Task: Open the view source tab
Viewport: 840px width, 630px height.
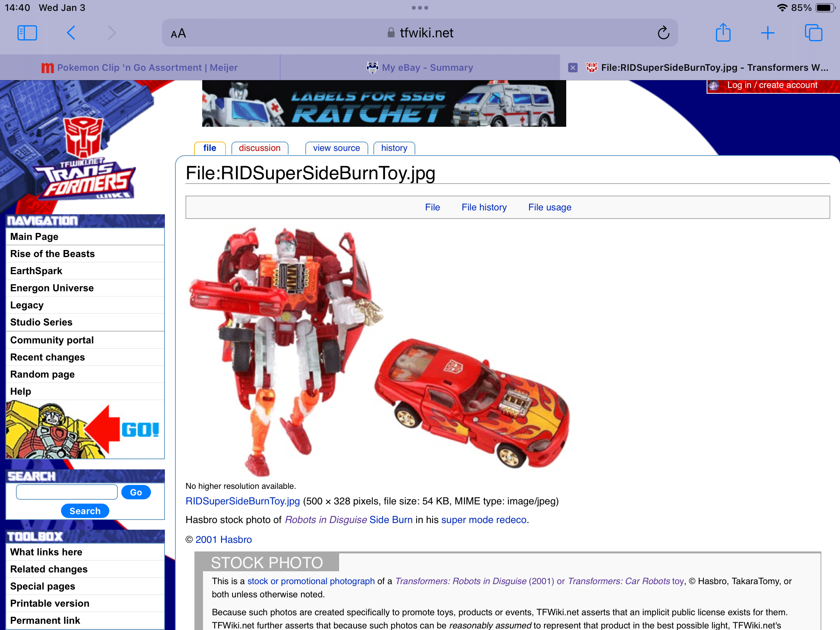Action: pyautogui.click(x=336, y=148)
